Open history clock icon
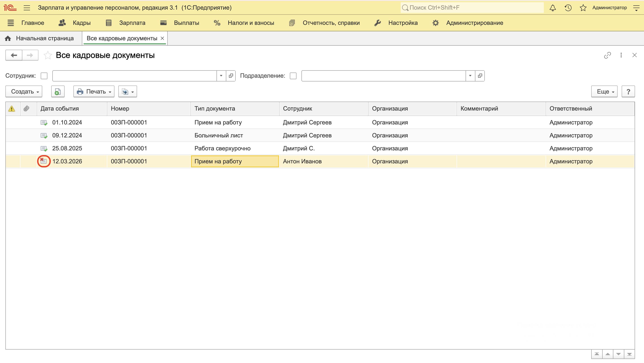 (x=568, y=8)
